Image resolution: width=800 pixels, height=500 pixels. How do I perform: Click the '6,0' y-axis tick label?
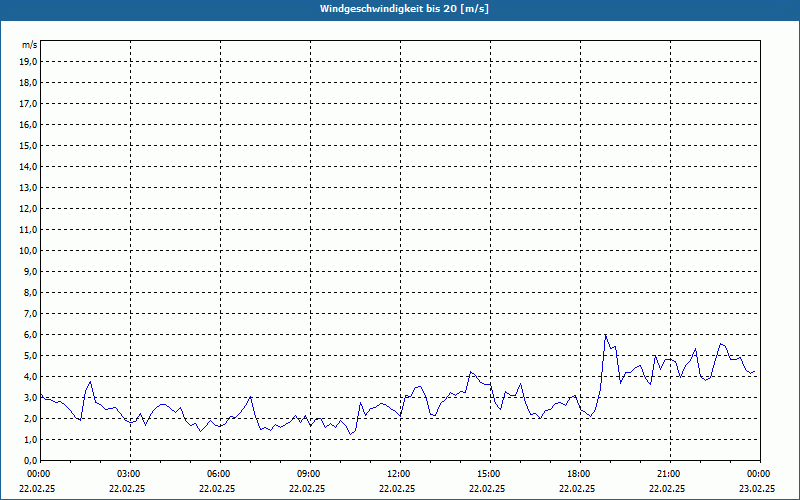pos(30,334)
